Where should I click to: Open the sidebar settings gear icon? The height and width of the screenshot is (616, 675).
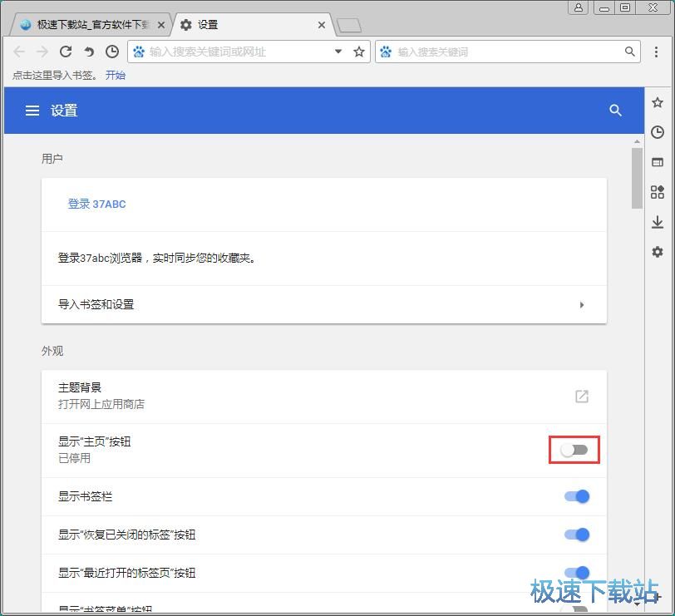[658, 252]
